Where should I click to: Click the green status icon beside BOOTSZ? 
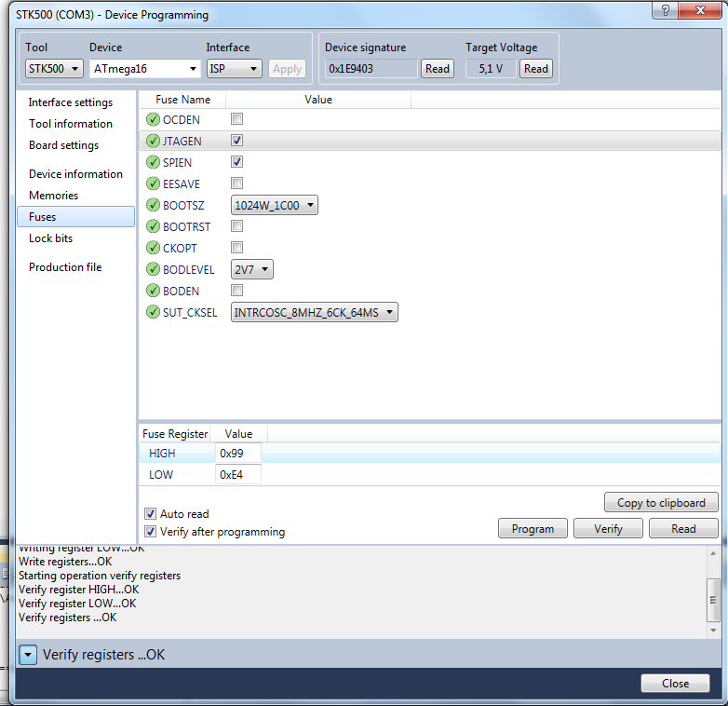153,205
